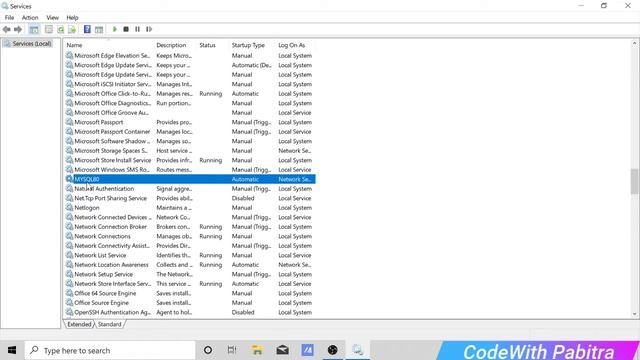The image size is (640, 360).
Task: Open the Windows Start menu
Action: 12,350
